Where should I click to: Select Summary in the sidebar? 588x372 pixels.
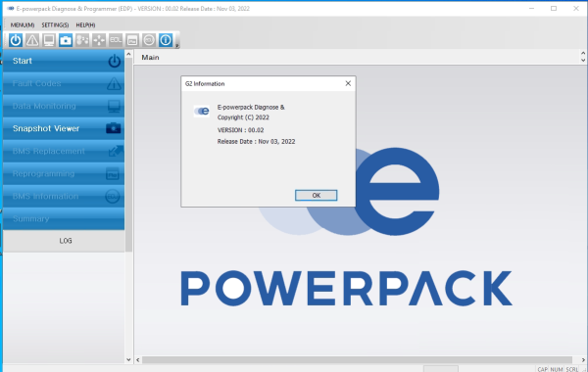(x=64, y=218)
